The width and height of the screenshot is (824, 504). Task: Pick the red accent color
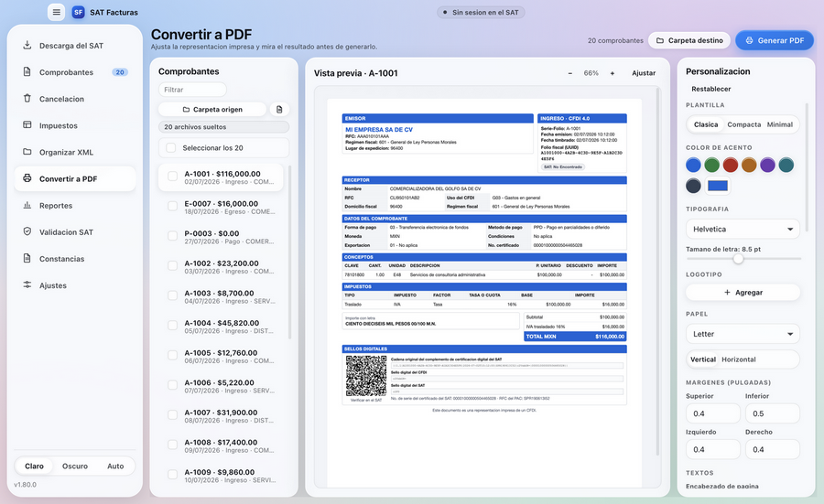(731, 165)
